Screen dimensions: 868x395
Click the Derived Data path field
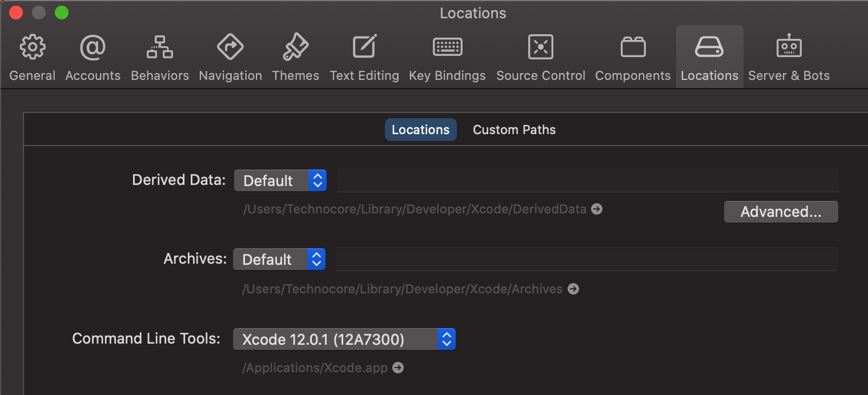[587, 181]
